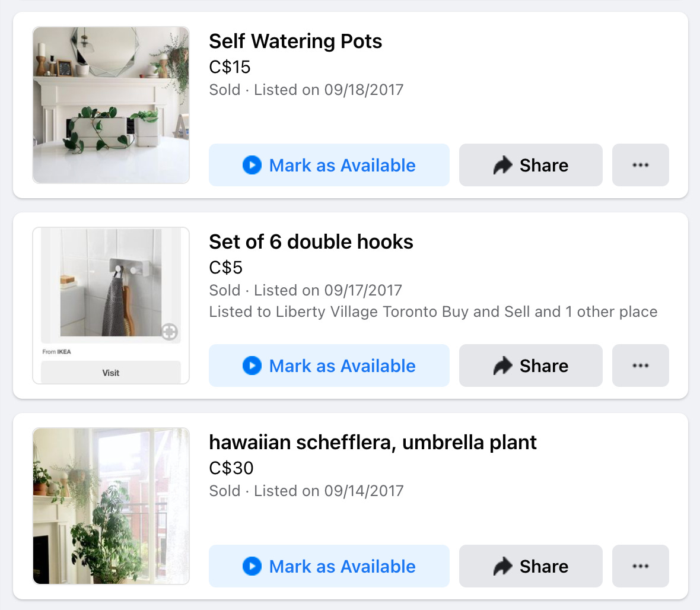Expand more options on the last listing's three-dot button
This screenshot has height=610, width=700.
point(640,566)
